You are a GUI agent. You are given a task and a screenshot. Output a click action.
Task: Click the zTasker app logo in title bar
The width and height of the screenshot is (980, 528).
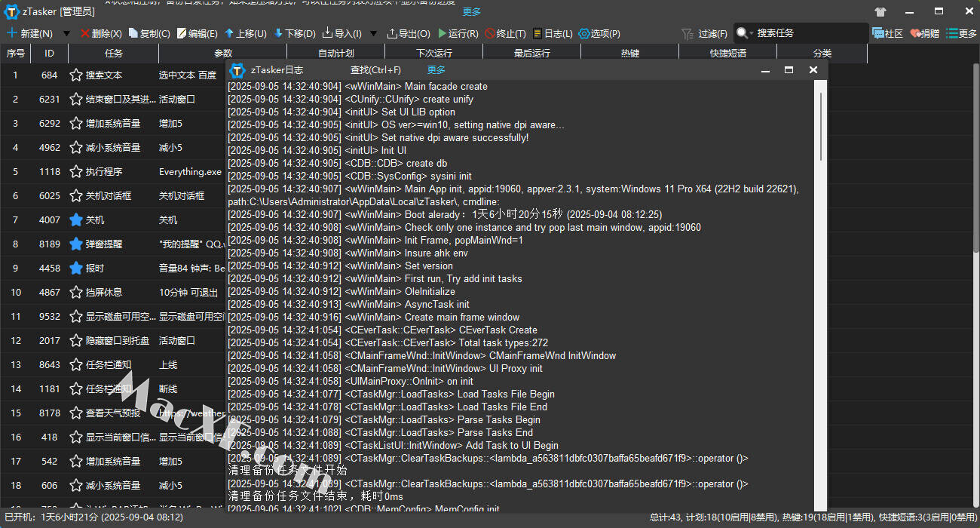11,11
